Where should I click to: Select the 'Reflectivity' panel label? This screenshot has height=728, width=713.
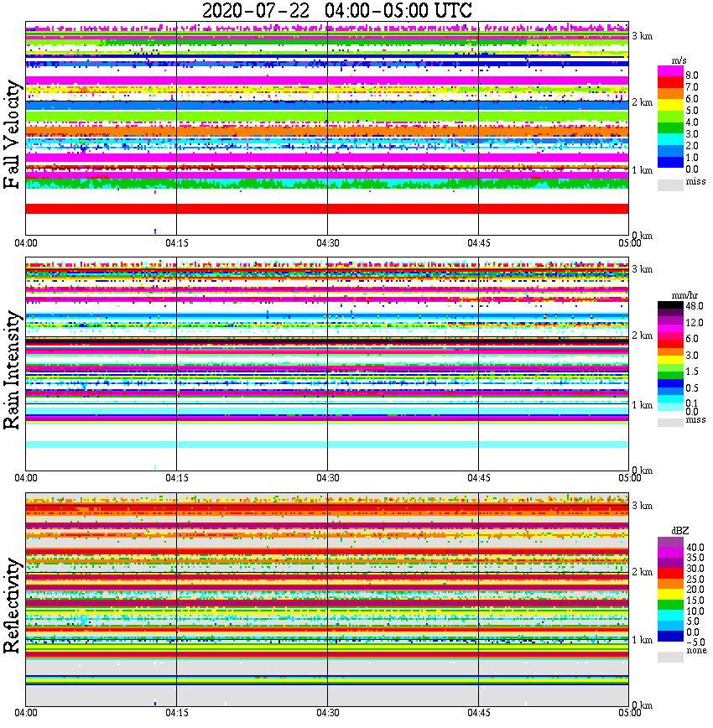[13, 606]
